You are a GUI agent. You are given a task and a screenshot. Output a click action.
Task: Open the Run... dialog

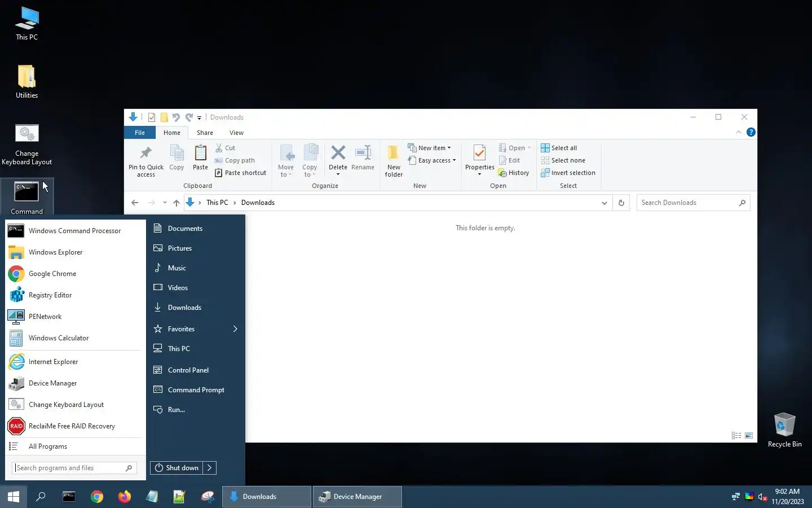pos(196,409)
